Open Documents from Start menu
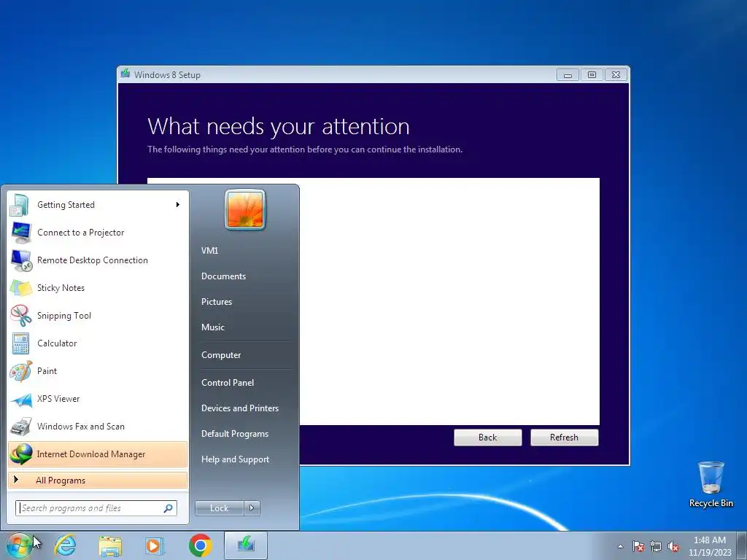 click(x=223, y=276)
